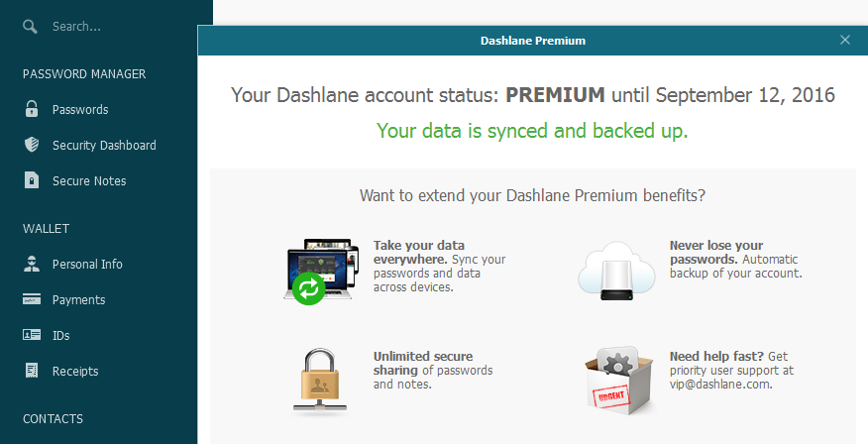The height and width of the screenshot is (444, 868).
Task: Click the Personal Info person icon
Action: [32, 264]
